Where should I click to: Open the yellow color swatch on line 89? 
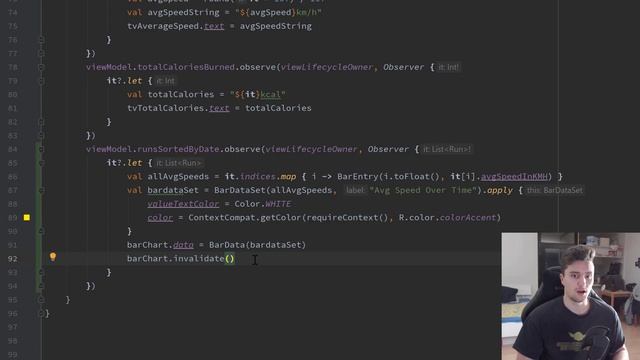[27, 218]
